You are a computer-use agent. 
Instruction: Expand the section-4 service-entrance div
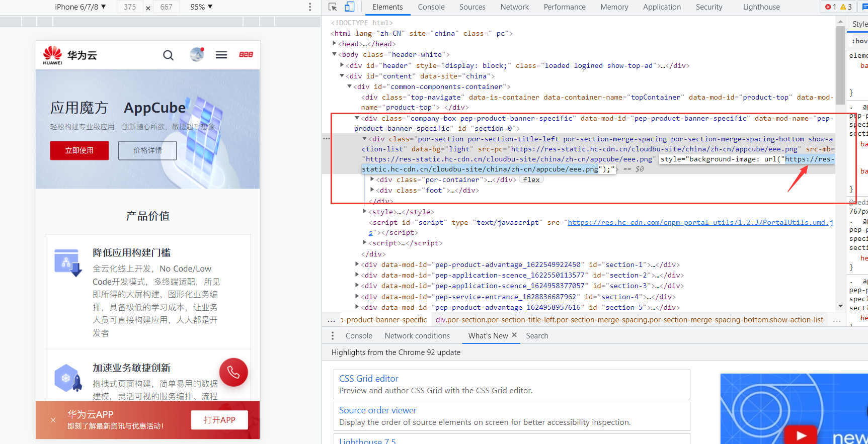pyautogui.click(x=357, y=297)
